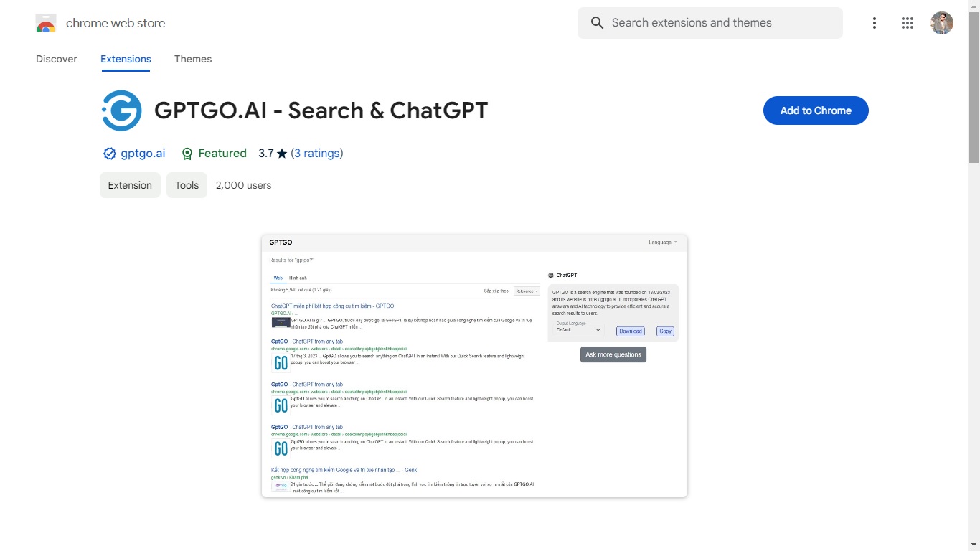Click the Chrome Web Store logo
This screenshot has height=551, width=980.
click(x=46, y=22)
